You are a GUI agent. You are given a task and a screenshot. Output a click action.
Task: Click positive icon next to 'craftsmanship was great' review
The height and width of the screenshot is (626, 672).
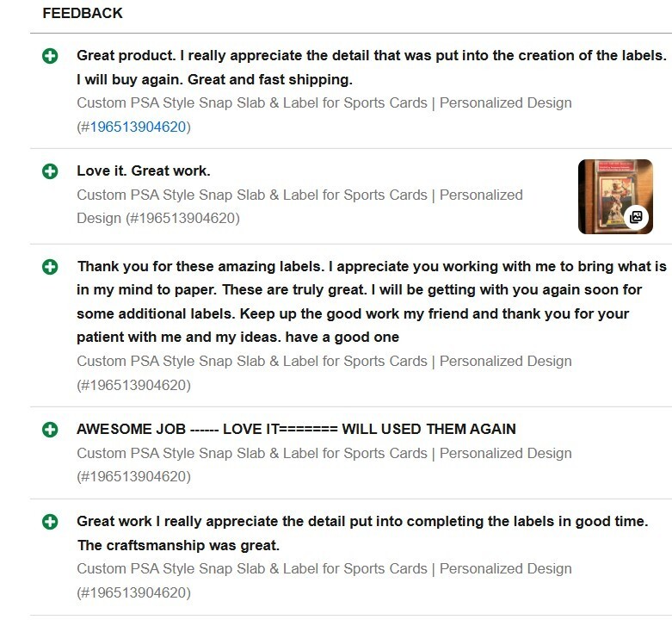tap(50, 522)
